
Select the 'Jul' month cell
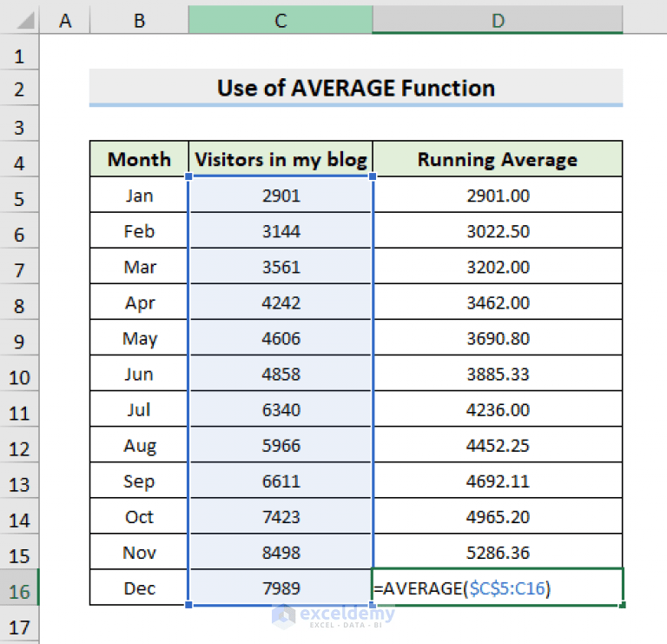click(x=139, y=409)
